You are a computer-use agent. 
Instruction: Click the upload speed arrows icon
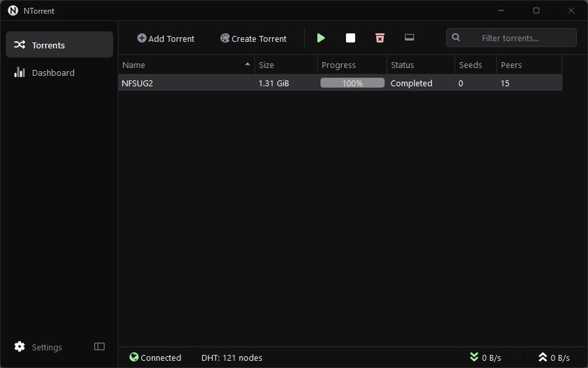543,357
